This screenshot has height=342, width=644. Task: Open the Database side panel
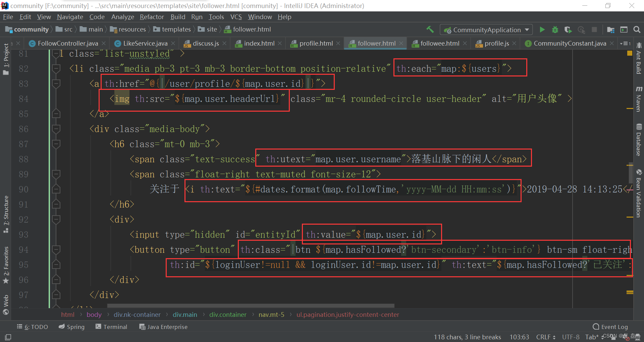pyautogui.click(x=639, y=139)
